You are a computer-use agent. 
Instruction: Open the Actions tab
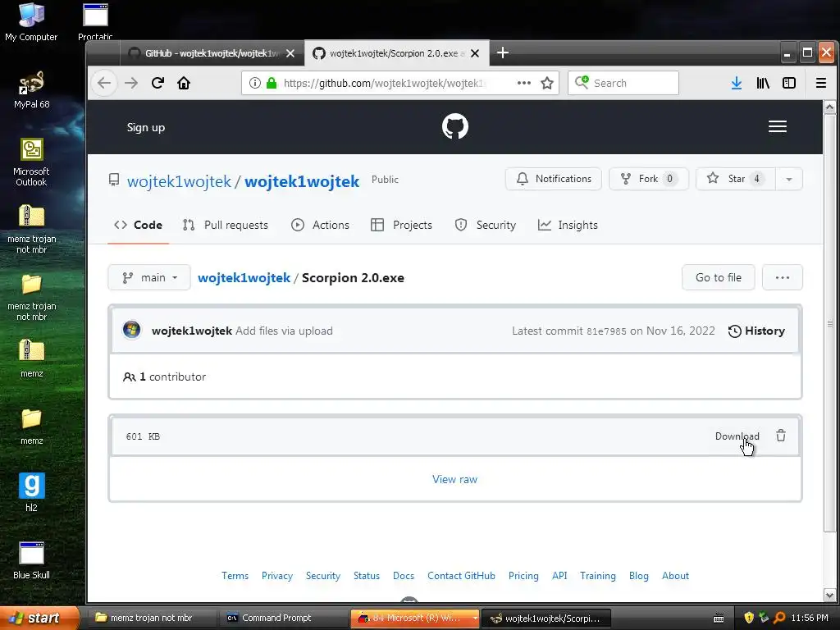[x=321, y=225]
